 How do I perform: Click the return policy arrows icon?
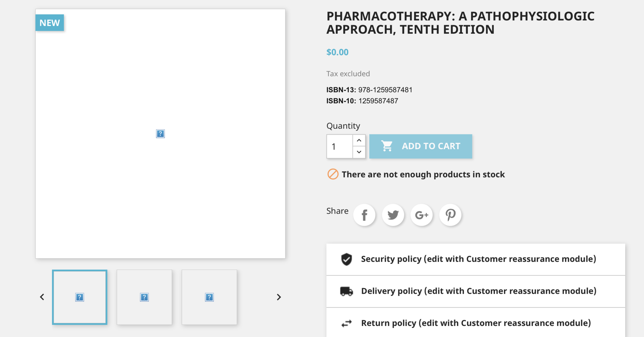click(346, 323)
